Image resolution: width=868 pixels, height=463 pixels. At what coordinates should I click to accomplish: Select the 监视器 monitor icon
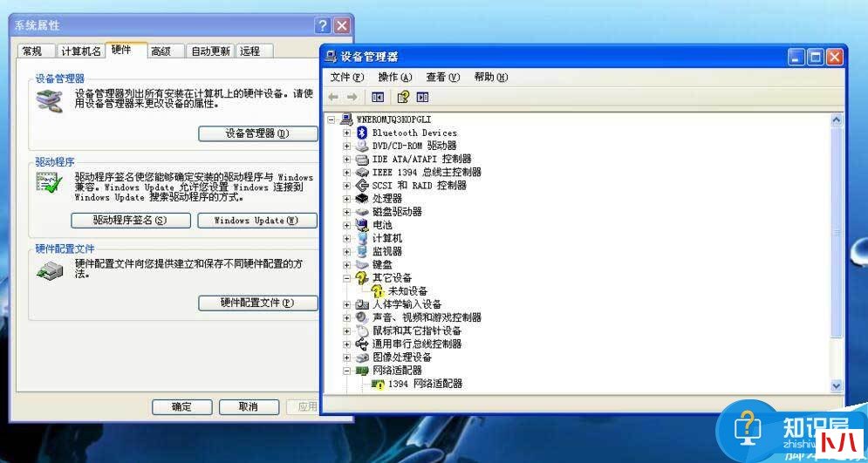[362, 252]
